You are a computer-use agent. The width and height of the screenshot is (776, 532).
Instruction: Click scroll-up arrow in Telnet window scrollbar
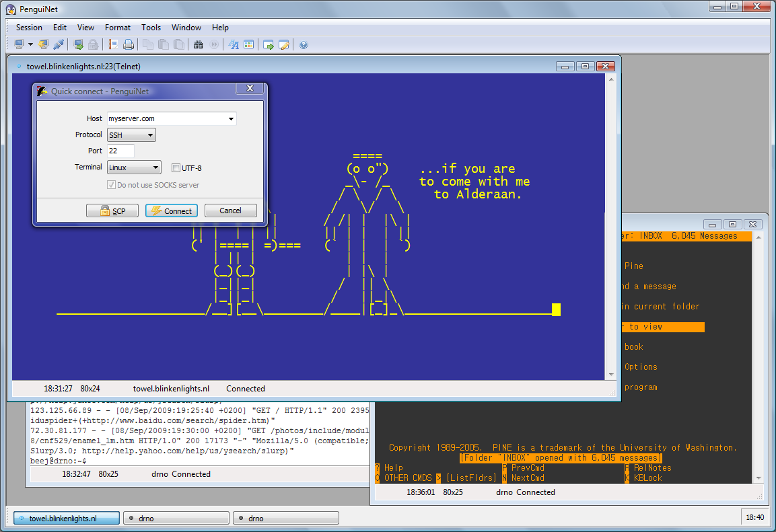click(x=611, y=79)
